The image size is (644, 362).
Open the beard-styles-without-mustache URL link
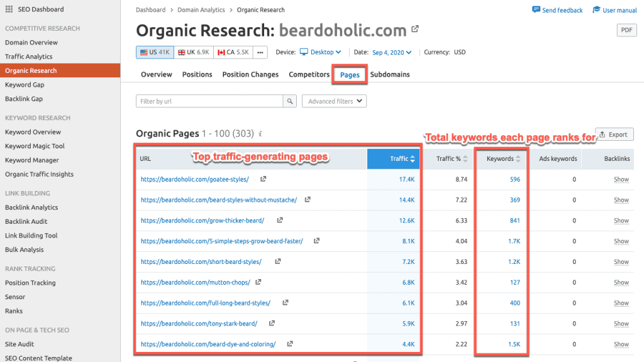[x=219, y=200]
